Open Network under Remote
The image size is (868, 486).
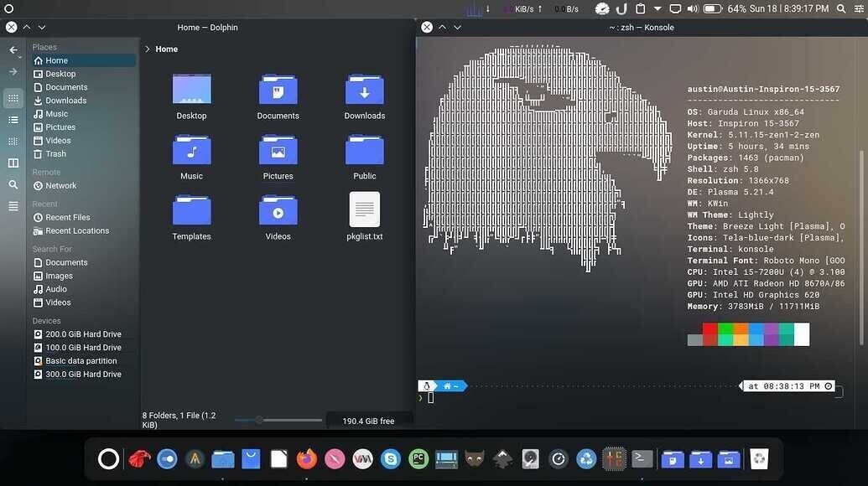coord(84,186)
